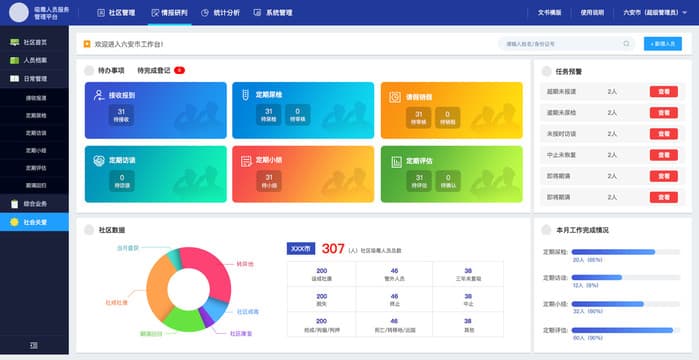Click the orange bookmark icon in welcome bar
The height and width of the screenshot is (360, 699).
[x=87, y=44]
